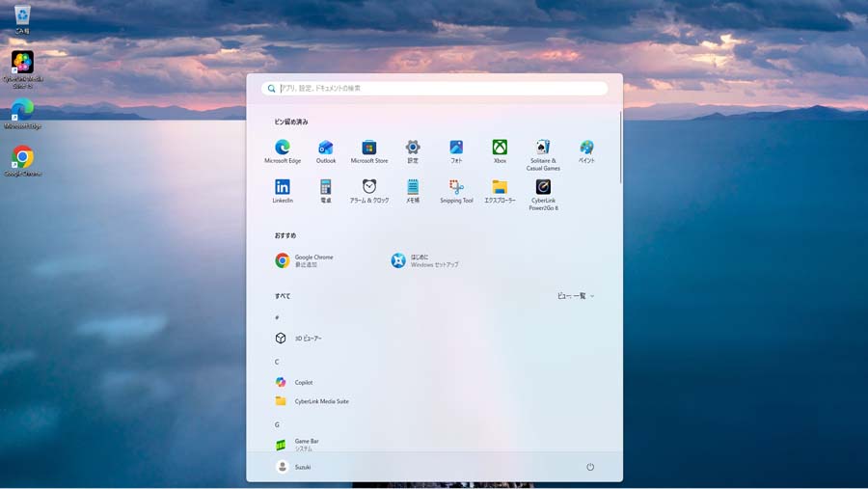Open Microsoft Edge from pinned apps
Screen dimensions: 868x489
point(283,151)
